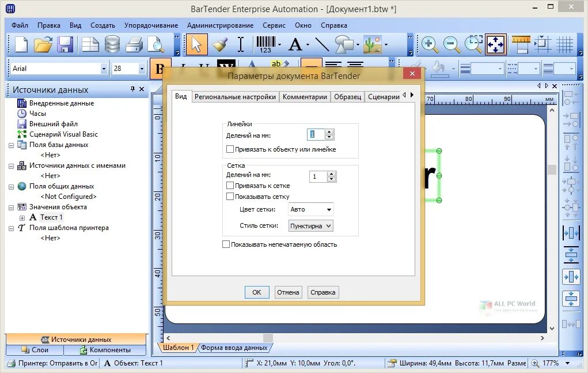Open the Arial font name dropdown
The width and height of the screenshot is (588, 373).
[104, 69]
